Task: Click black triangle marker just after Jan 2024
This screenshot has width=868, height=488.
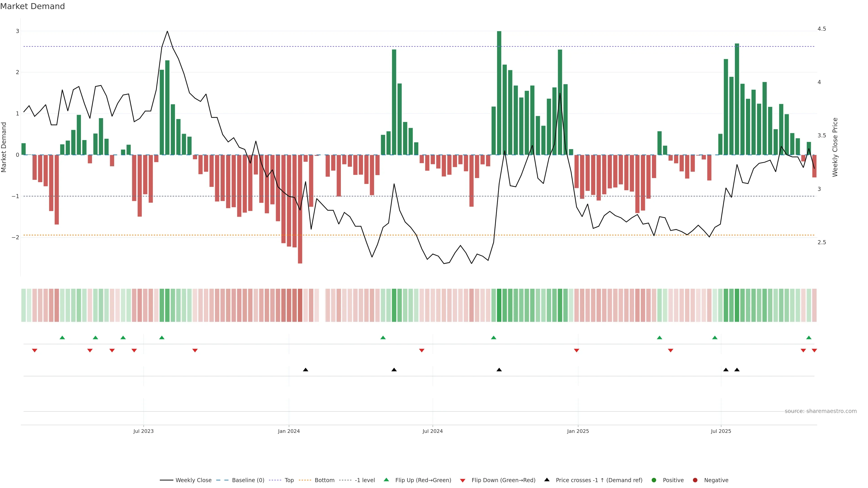Action: pyautogui.click(x=306, y=370)
